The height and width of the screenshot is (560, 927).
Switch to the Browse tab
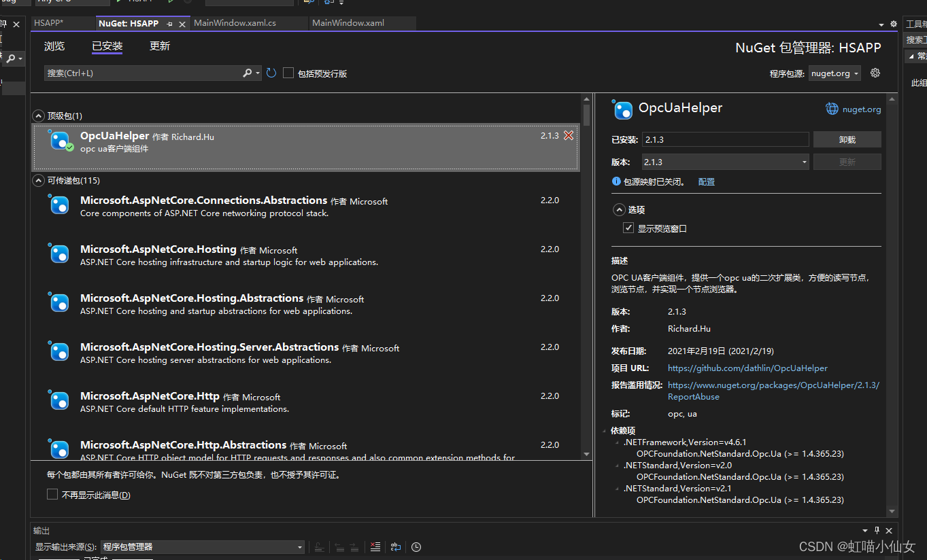tap(54, 46)
